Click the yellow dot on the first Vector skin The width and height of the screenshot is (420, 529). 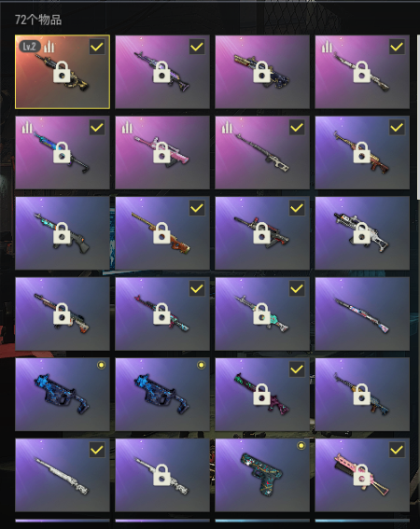pyautogui.click(x=101, y=365)
